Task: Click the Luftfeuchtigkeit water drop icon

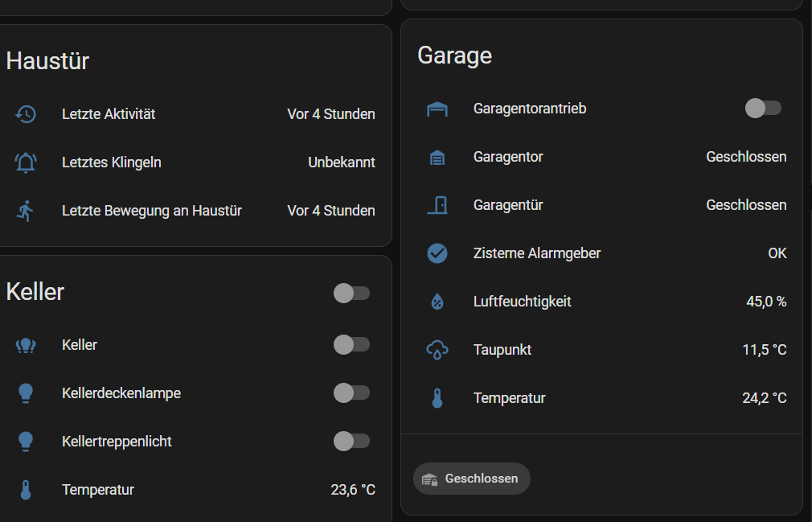Action: (437, 302)
